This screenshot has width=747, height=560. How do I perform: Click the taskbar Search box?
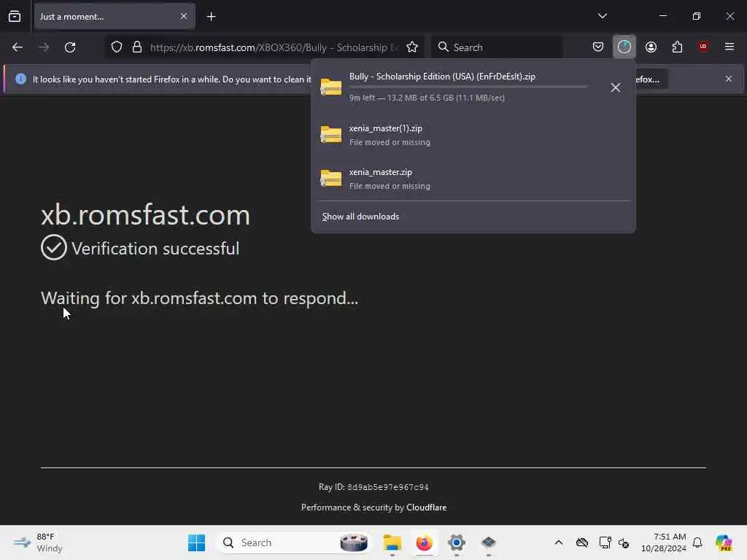point(295,542)
